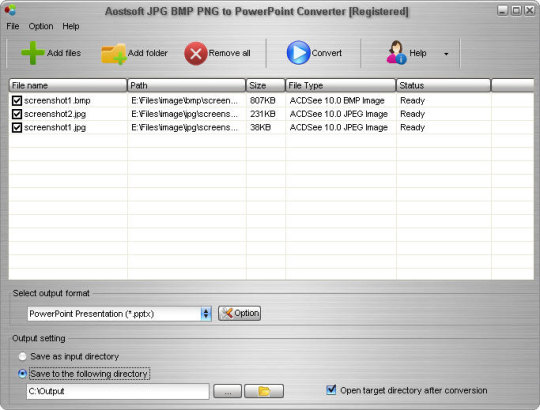Select the screenshot2.jpg file name
Viewport: 540px width, 410px height.
point(55,114)
